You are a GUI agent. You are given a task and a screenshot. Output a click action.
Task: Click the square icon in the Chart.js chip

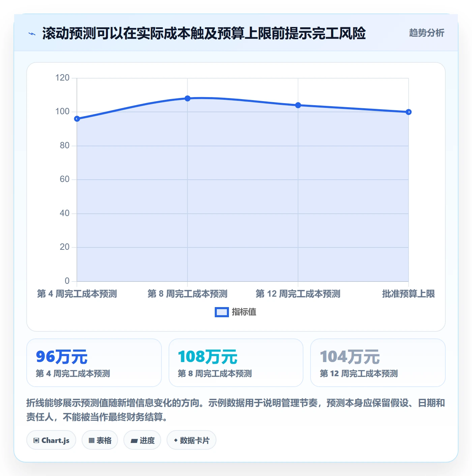point(36,441)
